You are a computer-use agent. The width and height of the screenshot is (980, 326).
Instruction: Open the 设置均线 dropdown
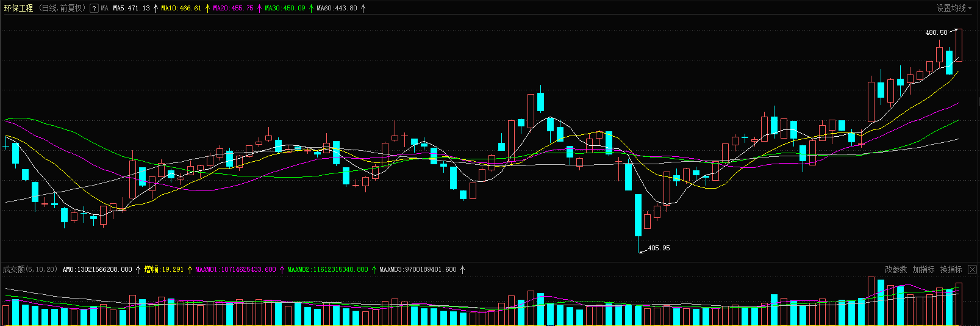tap(954, 8)
